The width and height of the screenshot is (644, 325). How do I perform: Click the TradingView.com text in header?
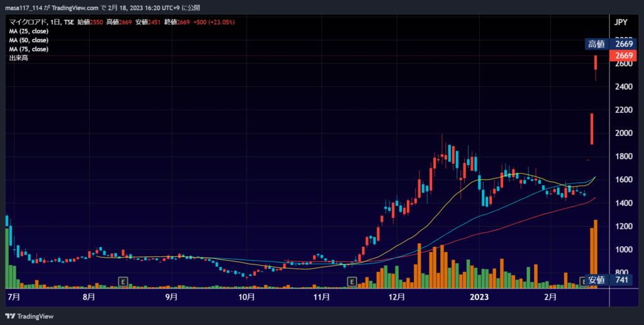click(x=75, y=8)
